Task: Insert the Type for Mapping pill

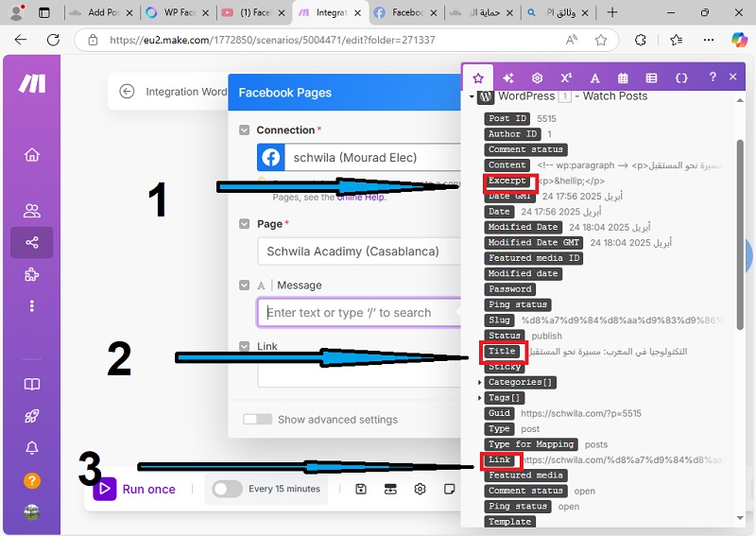Action: click(531, 444)
